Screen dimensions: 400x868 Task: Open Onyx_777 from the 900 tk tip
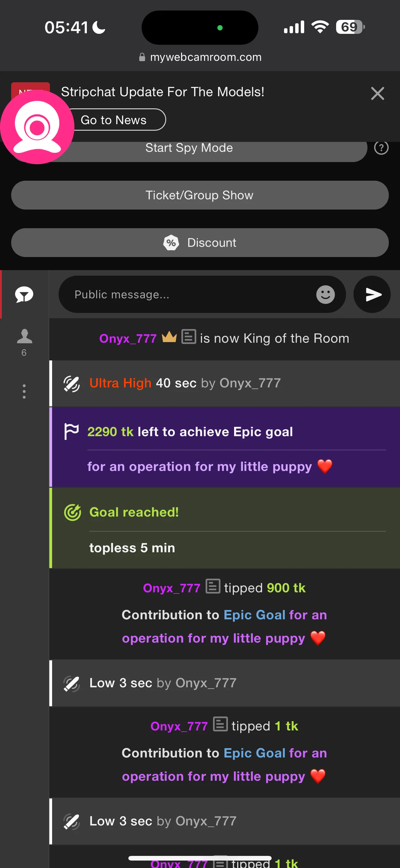point(171,588)
